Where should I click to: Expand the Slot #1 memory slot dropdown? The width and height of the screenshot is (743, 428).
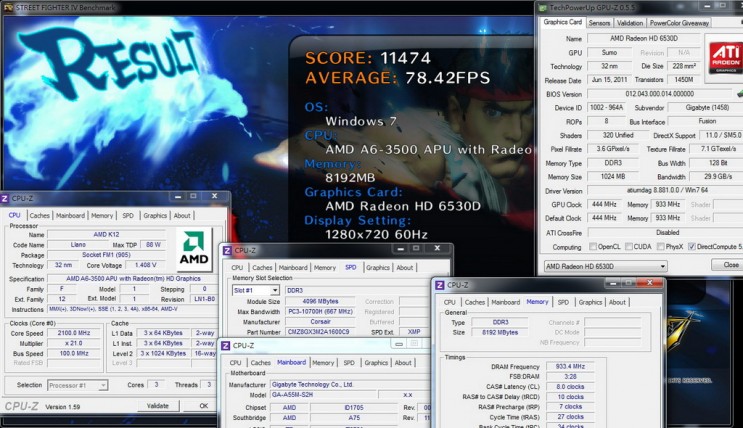tap(255, 290)
